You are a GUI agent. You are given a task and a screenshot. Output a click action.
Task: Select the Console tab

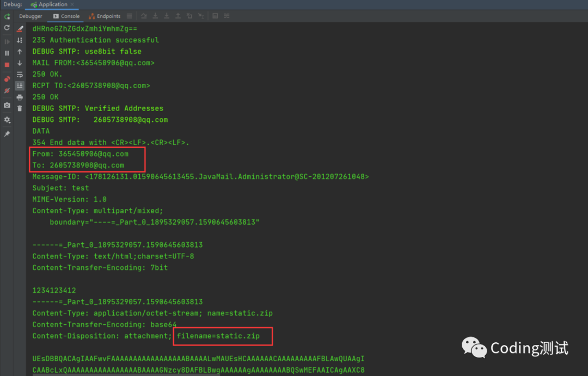(x=66, y=16)
